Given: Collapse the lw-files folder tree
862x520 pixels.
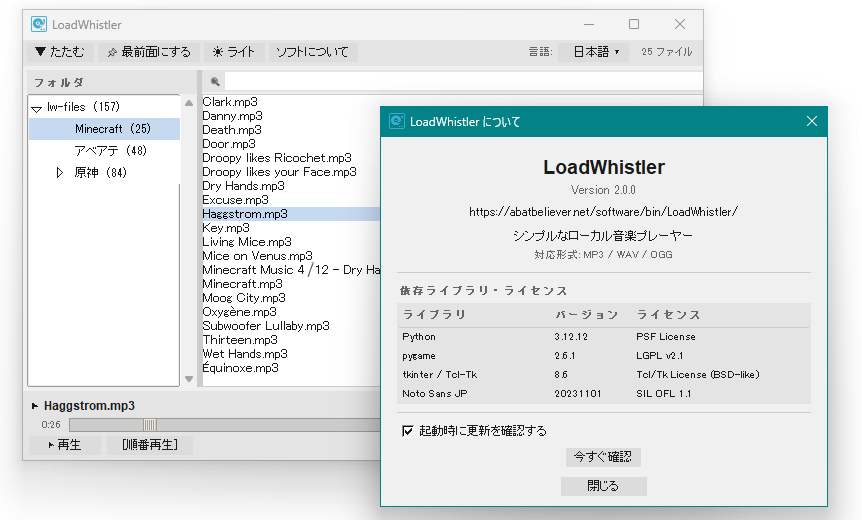Looking at the screenshot, I should tap(37, 107).
